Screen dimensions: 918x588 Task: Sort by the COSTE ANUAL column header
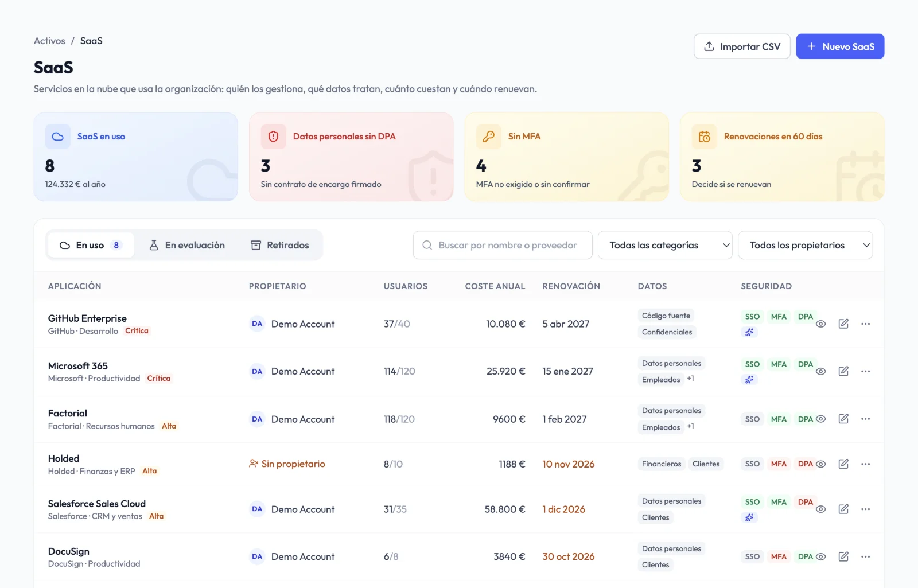point(495,286)
